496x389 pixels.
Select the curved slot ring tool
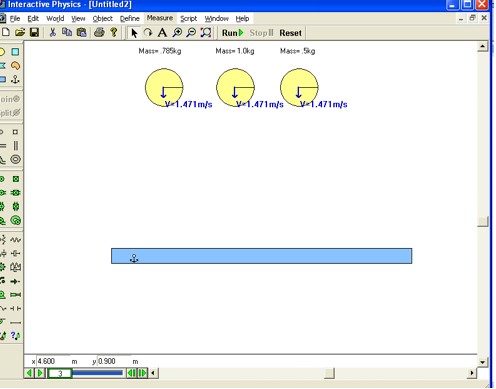pyautogui.click(x=15, y=159)
